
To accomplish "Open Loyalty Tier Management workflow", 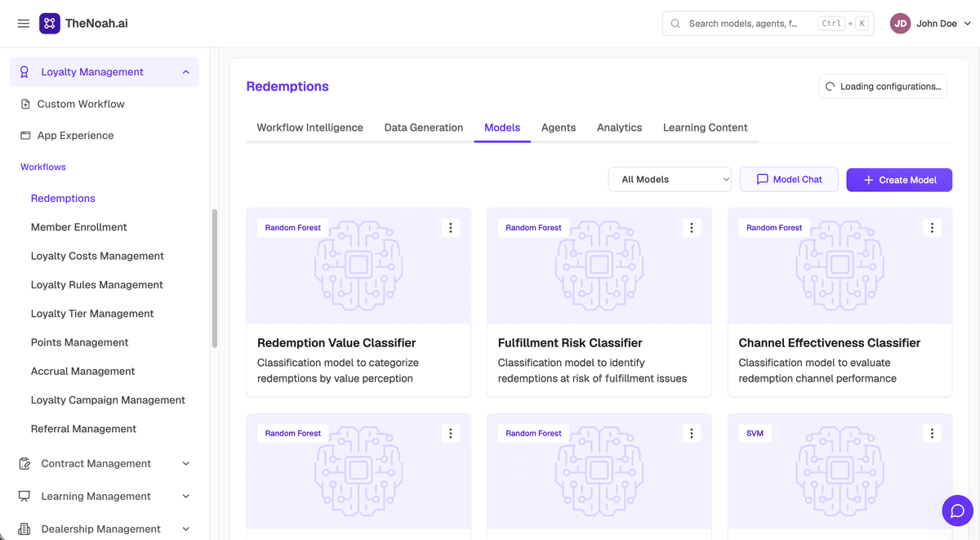I will (92, 314).
